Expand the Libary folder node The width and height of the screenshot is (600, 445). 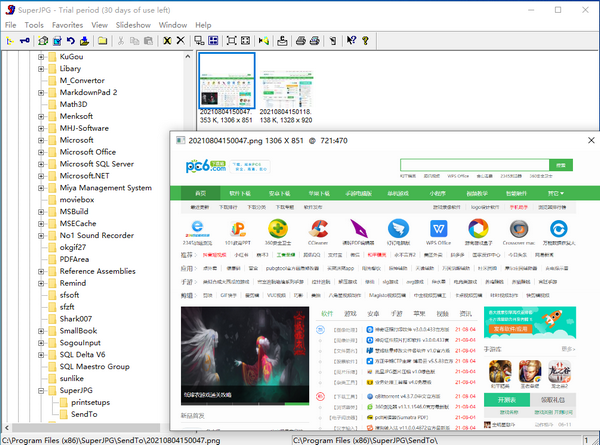[41, 69]
